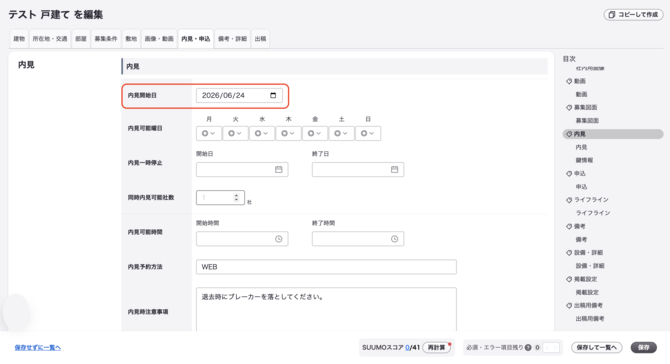This screenshot has height=364, width=670.
Task: Click tag icon of 申込 heading in 目次
Action: click(x=569, y=173)
